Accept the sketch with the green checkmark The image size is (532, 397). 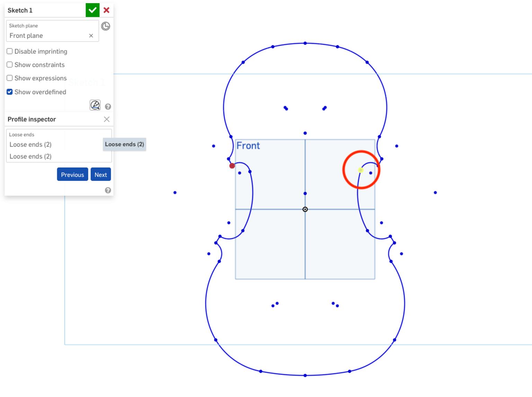pyautogui.click(x=92, y=10)
